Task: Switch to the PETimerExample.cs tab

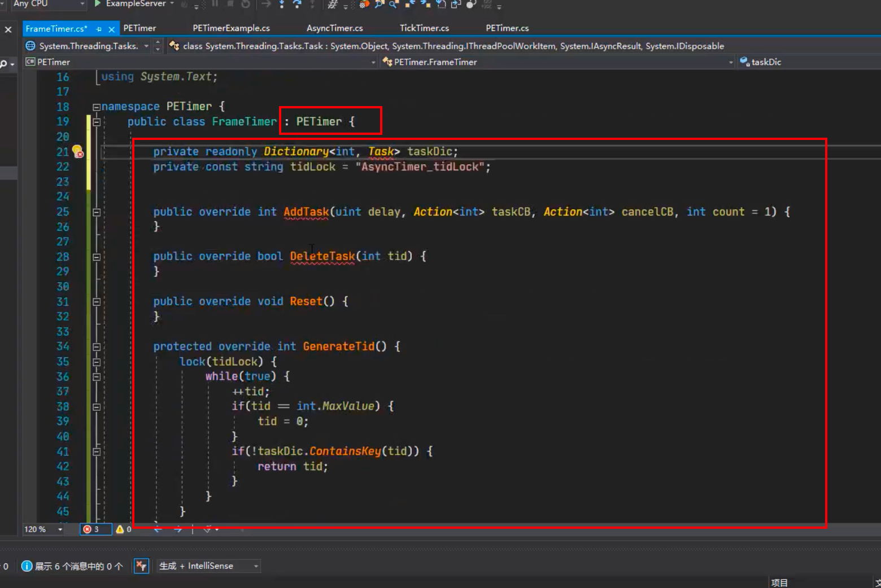Action: click(231, 28)
